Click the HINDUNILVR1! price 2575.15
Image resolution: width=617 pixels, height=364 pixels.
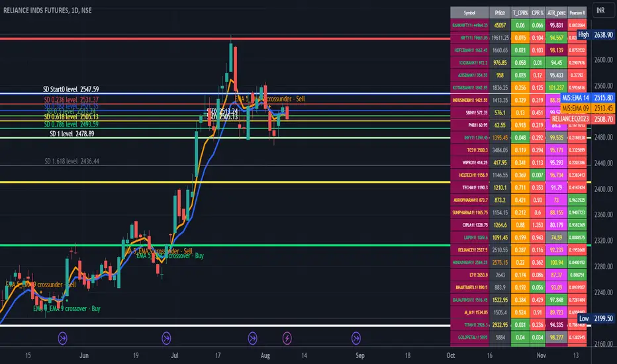pyautogui.click(x=500, y=263)
